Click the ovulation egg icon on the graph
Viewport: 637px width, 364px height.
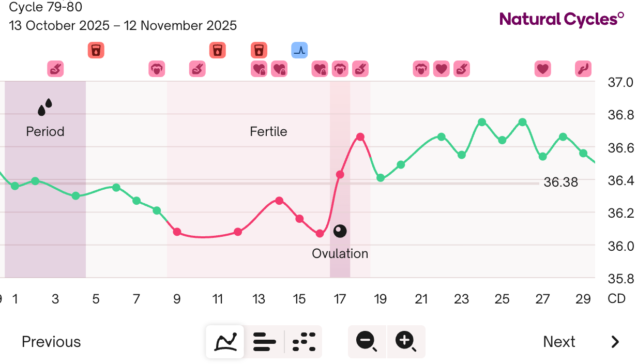pyautogui.click(x=340, y=231)
